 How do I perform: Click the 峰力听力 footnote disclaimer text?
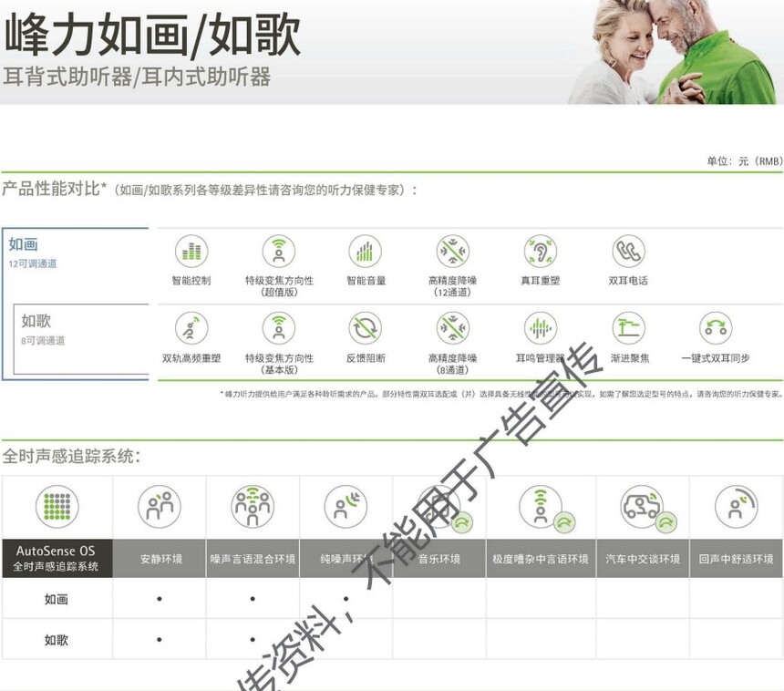tap(501, 394)
